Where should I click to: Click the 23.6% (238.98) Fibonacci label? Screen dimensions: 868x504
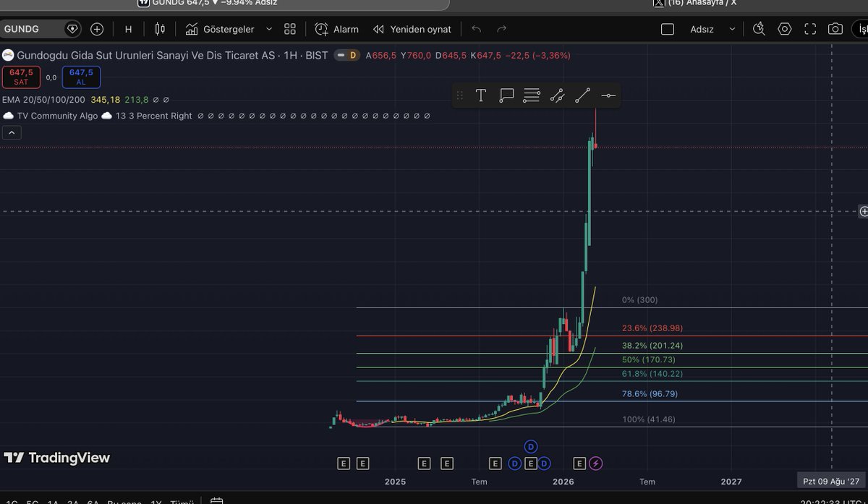pyautogui.click(x=652, y=328)
